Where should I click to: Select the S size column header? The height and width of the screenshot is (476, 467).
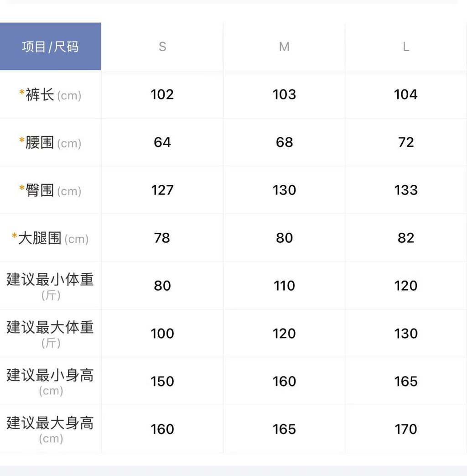(162, 47)
